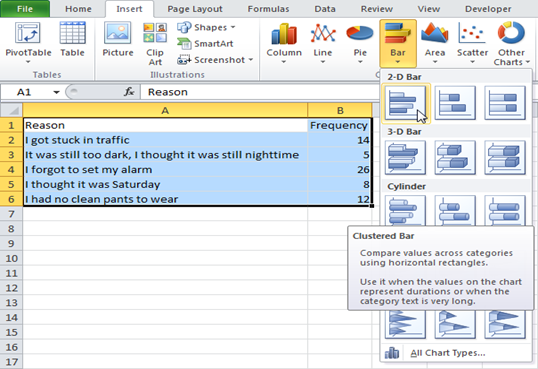The image size is (538, 369).
Task: Insert a Picture from file
Action: (x=118, y=39)
